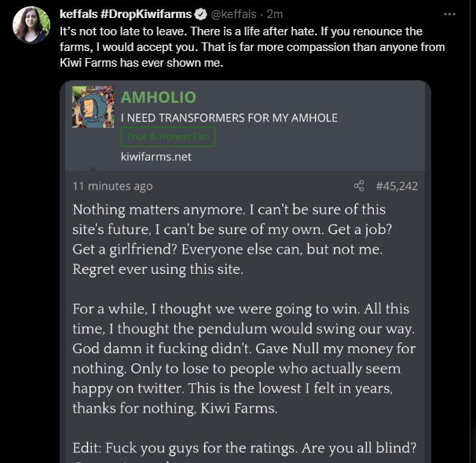476x463 pixels.
Task: Click the tweet text starting "It's not too late"
Action: (251, 47)
